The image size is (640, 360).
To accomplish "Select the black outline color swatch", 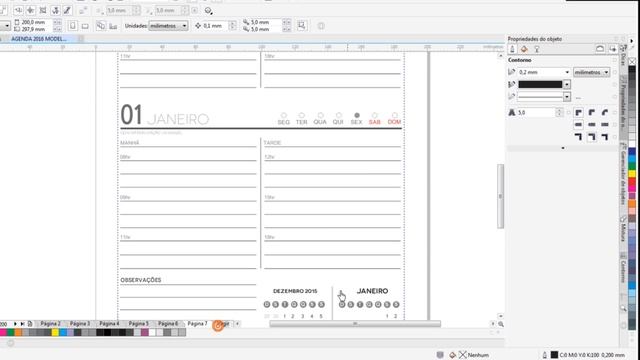I will 540,84.
